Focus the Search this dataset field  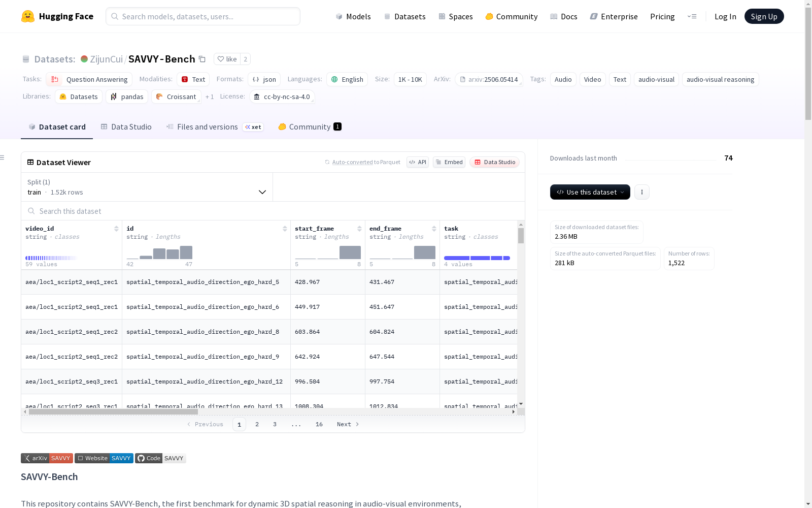coord(273,211)
